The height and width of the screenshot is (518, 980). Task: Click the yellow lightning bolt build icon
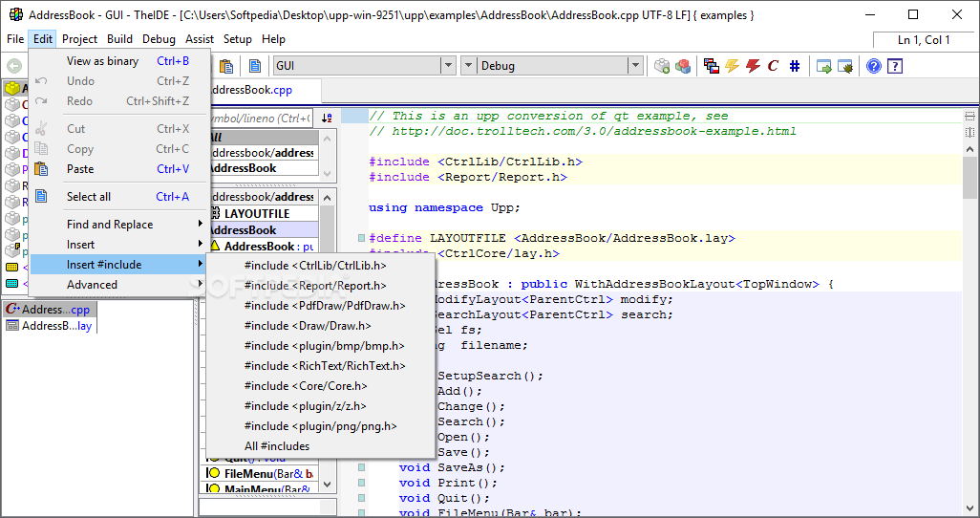732,66
